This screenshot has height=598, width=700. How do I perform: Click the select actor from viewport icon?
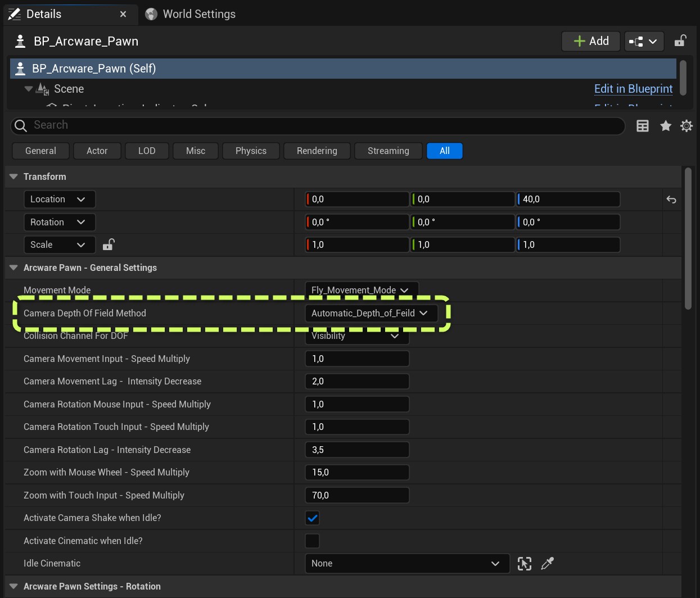pyautogui.click(x=524, y=563)
